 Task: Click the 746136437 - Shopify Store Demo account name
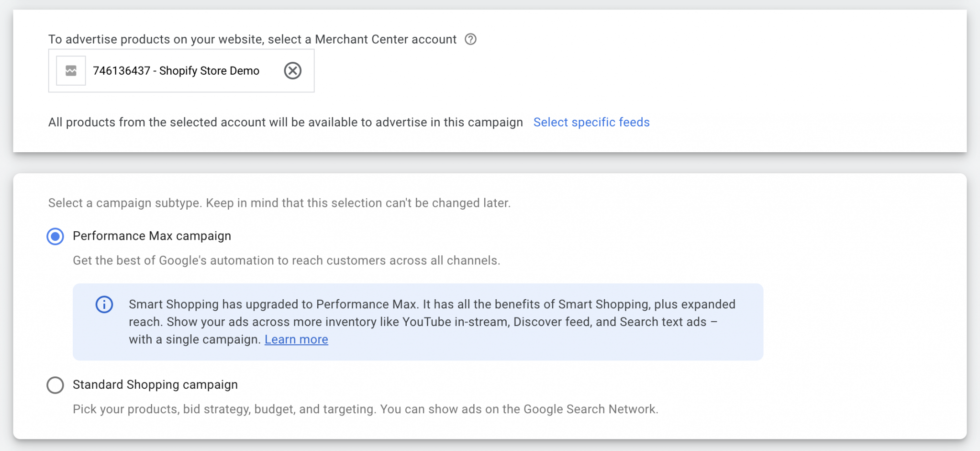coord(176,71)
